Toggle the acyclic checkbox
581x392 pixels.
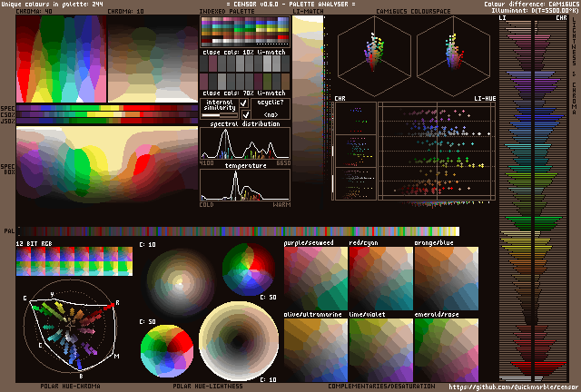244,115
